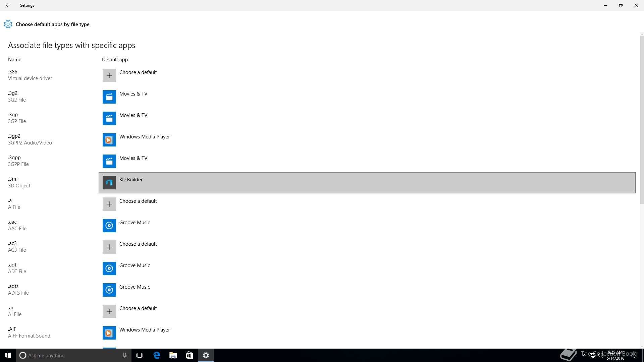Change 3D Builder default for .3mf
Screen dimensions: 644x362
coord(367,183)
